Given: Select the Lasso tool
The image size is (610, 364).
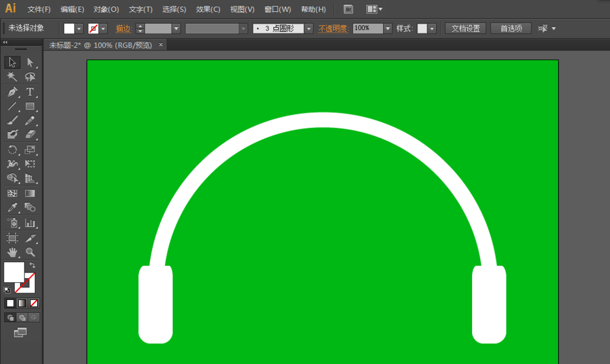Looking at the screenshot, I should (x=30, y=77).
